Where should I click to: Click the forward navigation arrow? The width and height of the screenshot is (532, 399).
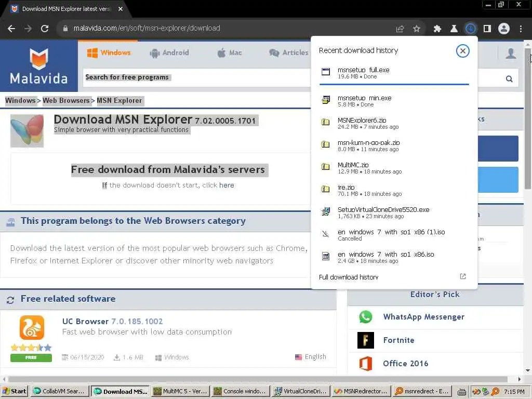[28, 29]
